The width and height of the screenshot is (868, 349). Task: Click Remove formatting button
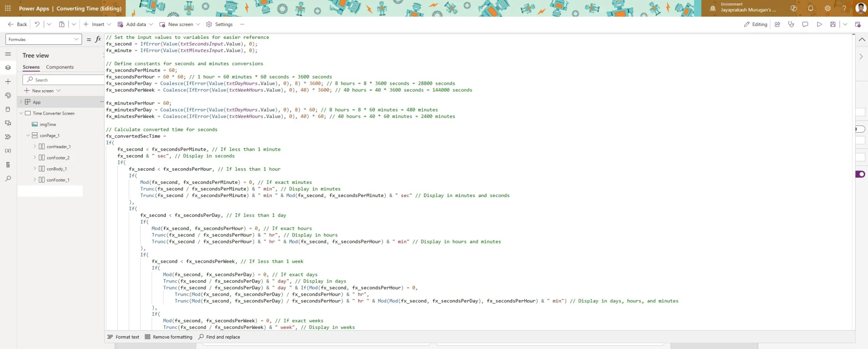coord(169,337)
